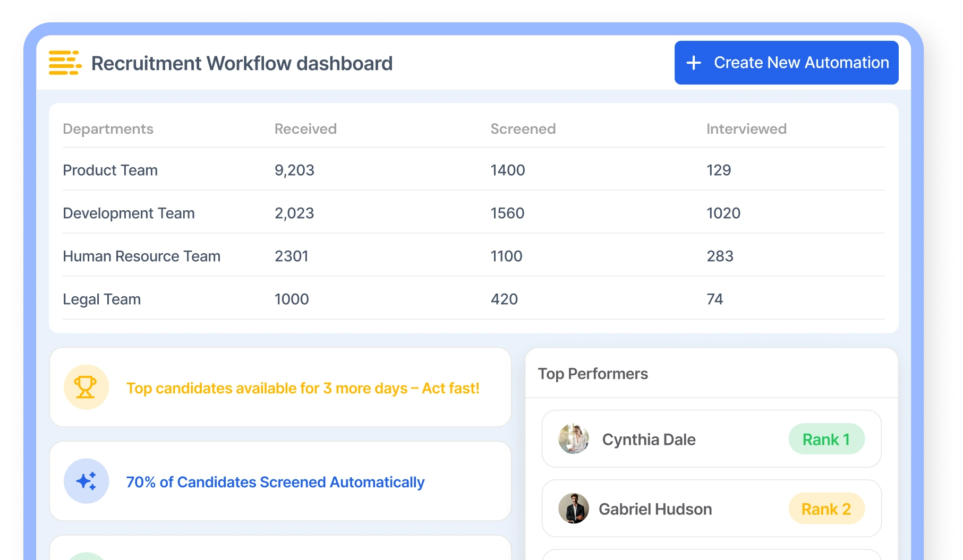Click the Rank 1 badge
Viewport: 963px width, 560px height.
click(826, 439)
